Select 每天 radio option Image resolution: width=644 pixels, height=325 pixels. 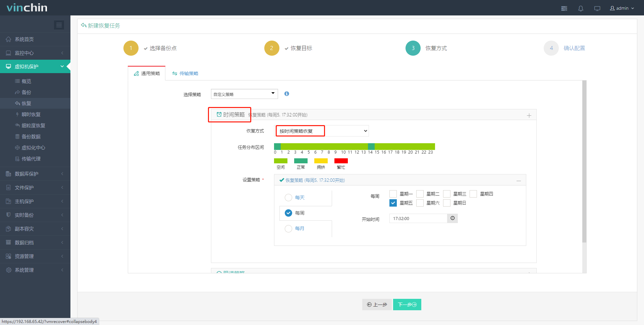288,198
